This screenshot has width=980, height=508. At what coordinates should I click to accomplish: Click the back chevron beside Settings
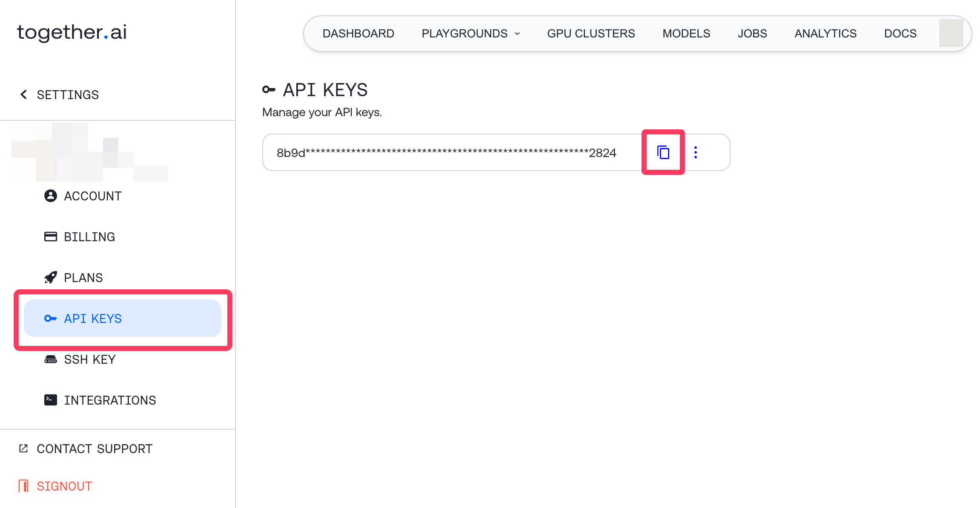(x=24, y=94)
